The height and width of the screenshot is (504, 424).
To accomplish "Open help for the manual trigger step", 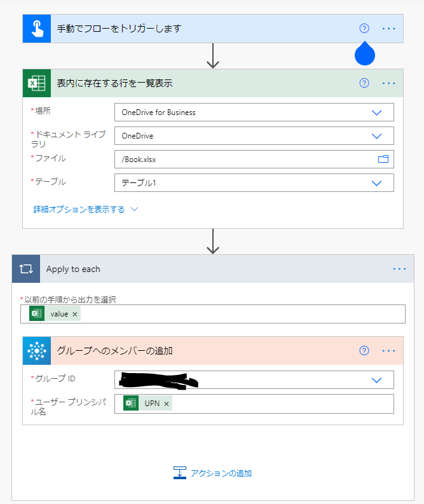I will [x=364, y=29].
